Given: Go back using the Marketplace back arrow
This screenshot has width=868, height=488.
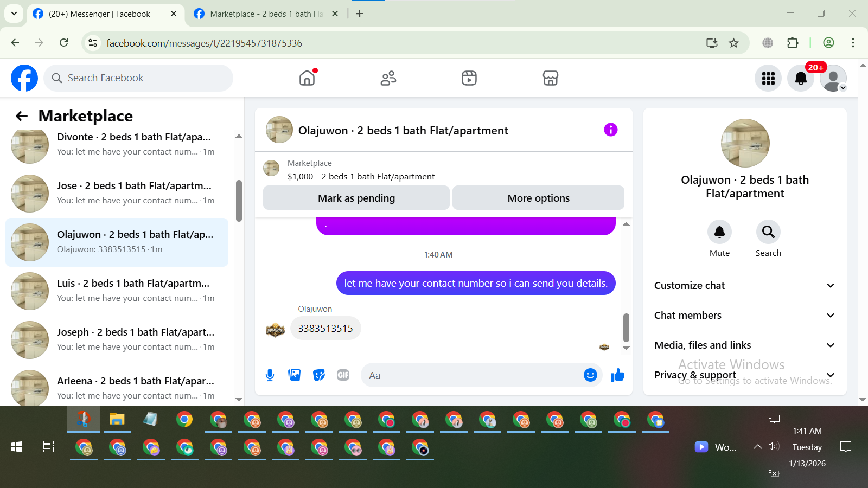Looking at the screenshot, I should (22, 116).
